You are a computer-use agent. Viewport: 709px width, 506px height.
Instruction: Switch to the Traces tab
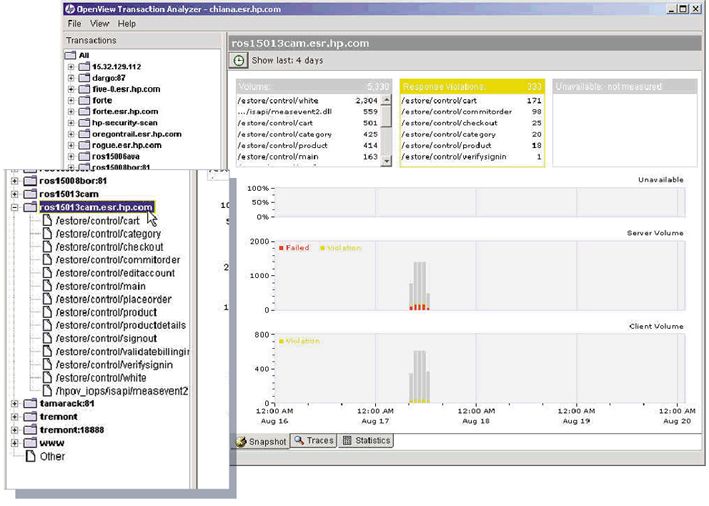coord(314,440)
